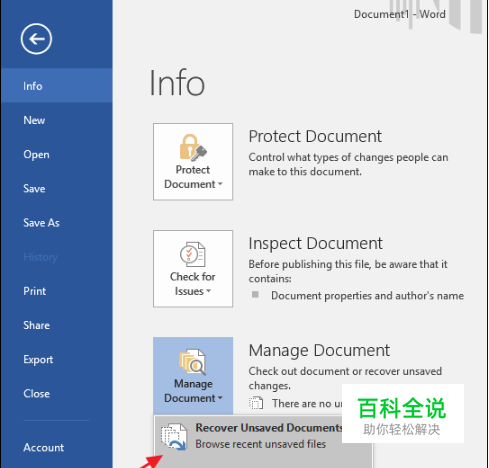The height and width of the screenshot is (468, 489).
Task: Click 'Control what types of changes' description
Action: 348,164
